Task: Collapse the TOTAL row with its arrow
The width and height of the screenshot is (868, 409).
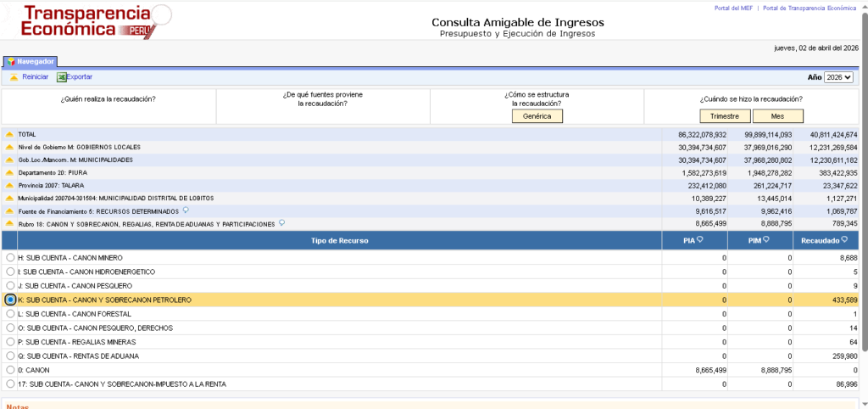Action: (9, 135)
